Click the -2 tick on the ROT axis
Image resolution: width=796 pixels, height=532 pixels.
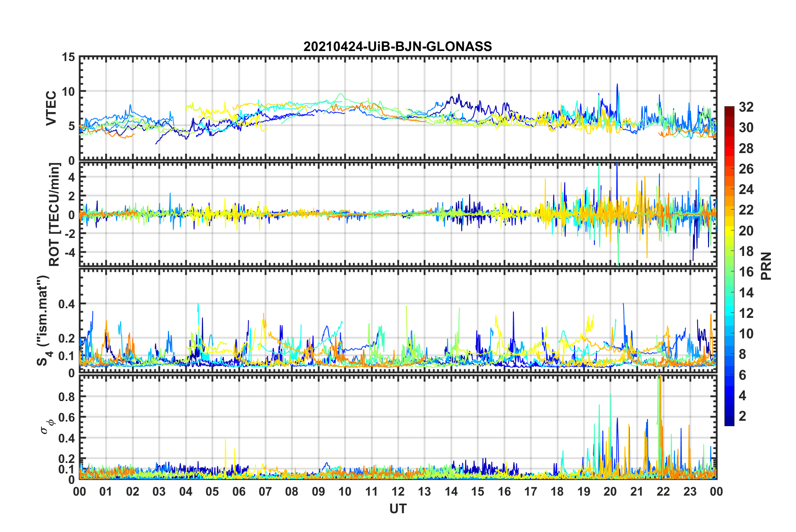coord(69,233)
